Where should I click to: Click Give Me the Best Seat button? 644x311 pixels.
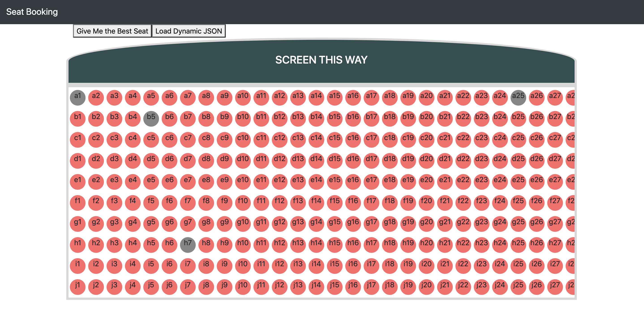coord(112,31)
